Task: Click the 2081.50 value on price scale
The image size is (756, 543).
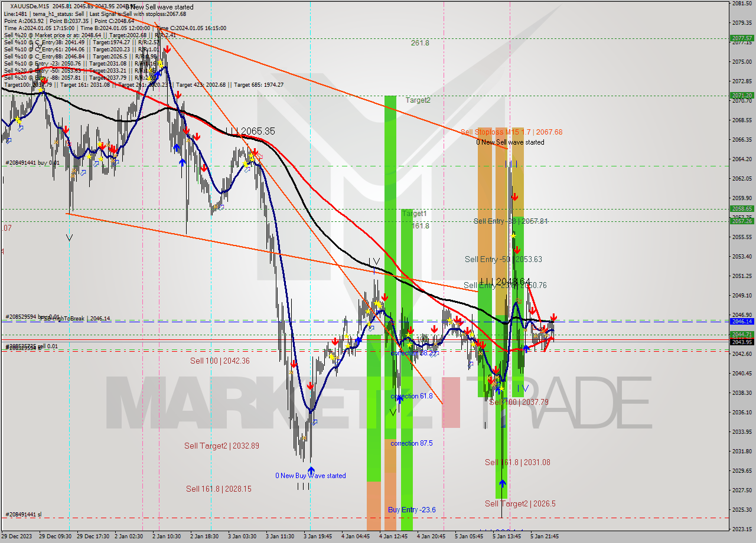Action: coord(742,4)
